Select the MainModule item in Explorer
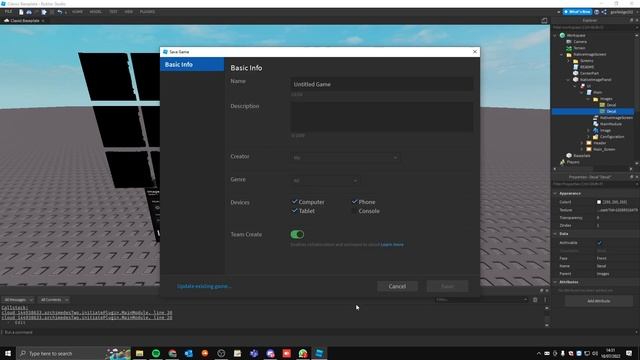The height and width of the screenshot is (360, 640). point(611,124)
